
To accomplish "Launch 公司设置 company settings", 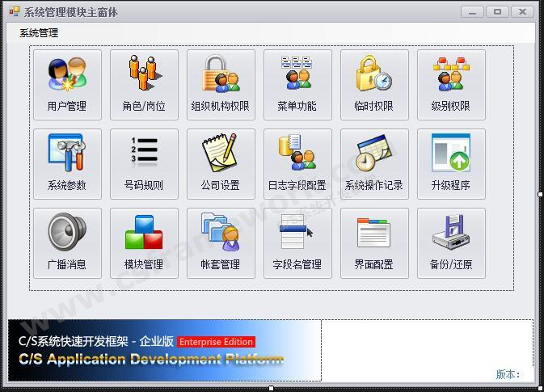I will coord(221,163).
